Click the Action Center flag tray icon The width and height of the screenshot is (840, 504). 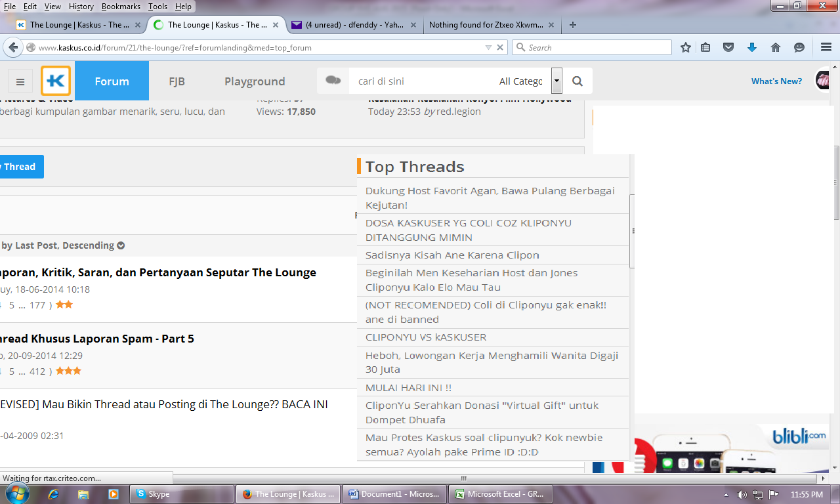tap(774, 495)
